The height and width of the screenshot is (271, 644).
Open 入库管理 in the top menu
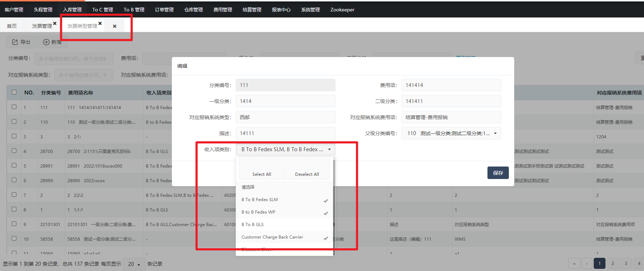pos(72,10)
